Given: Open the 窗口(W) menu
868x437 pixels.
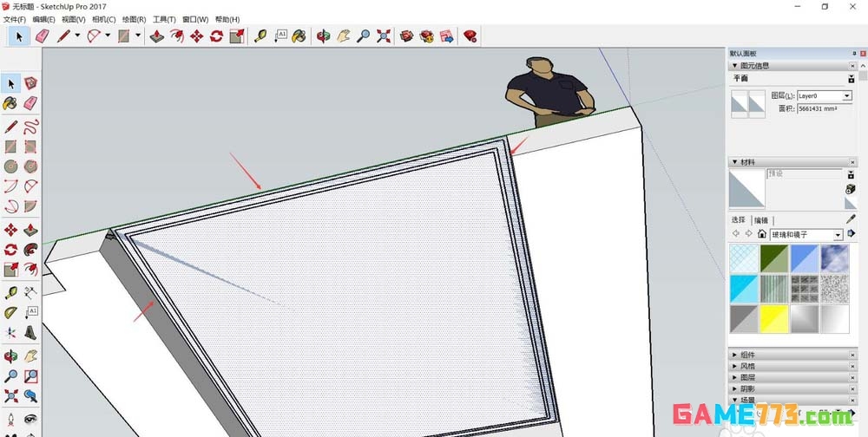Looking at the screenshot, I should point(195,19).
